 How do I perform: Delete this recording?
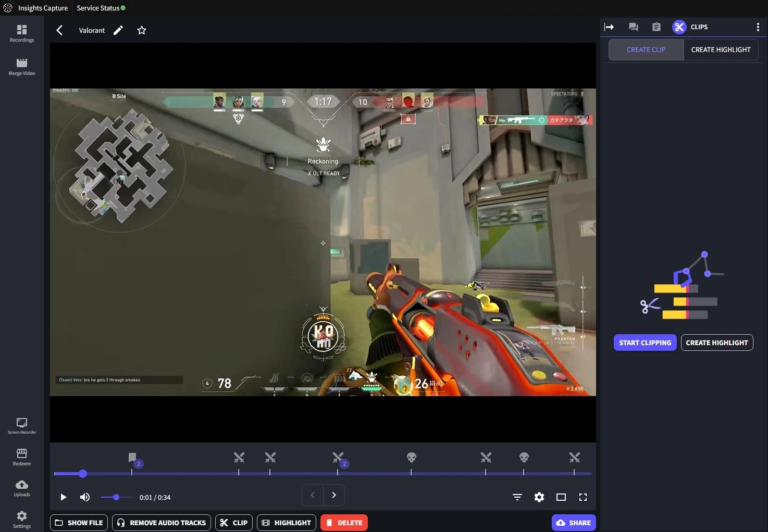[x=344, y=523]
